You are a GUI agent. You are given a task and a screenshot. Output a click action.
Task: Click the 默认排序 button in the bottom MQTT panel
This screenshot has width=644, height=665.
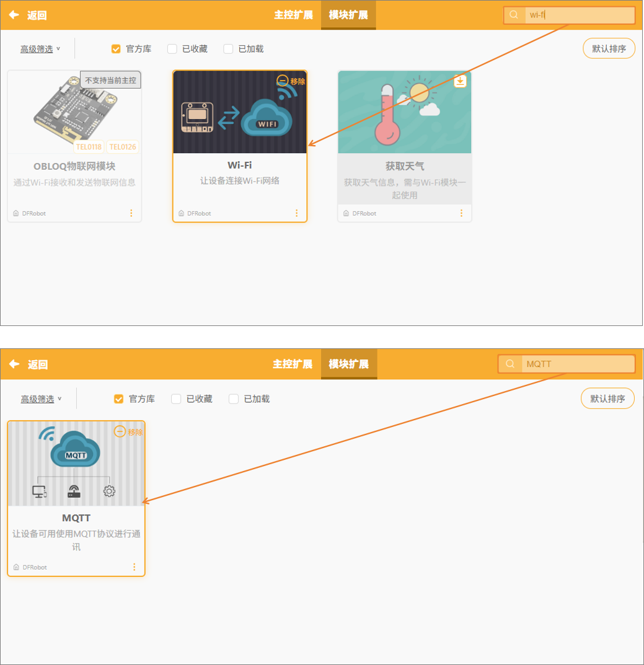(607, 399)
